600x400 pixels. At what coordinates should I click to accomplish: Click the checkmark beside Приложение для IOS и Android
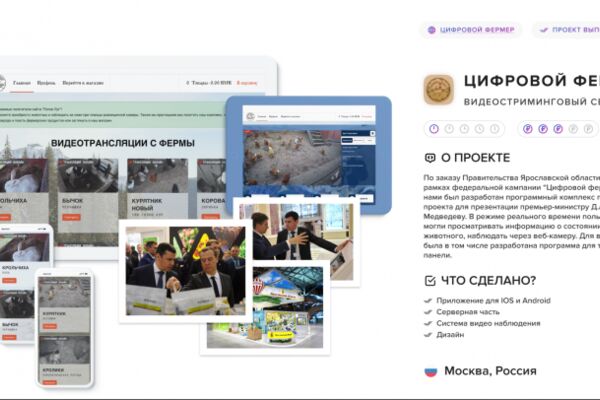point(428,301)
